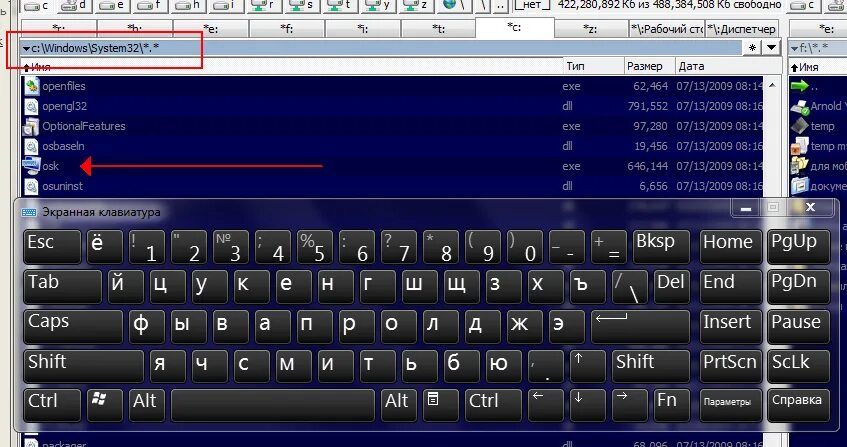Switch to drive d button

pyautogui.click(x=76, y=6)
